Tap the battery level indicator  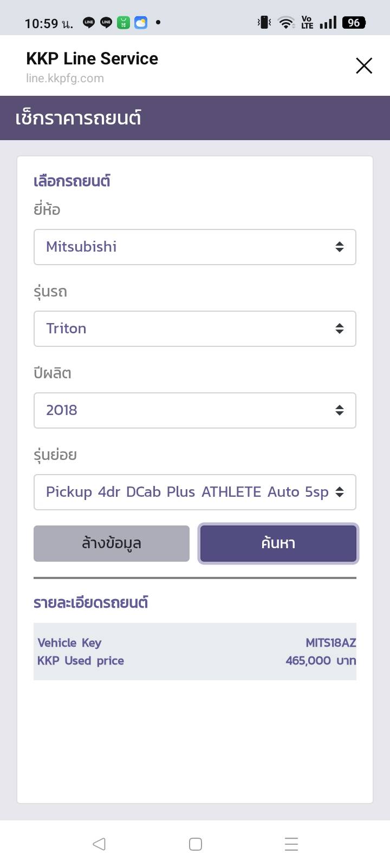(354, 23)
